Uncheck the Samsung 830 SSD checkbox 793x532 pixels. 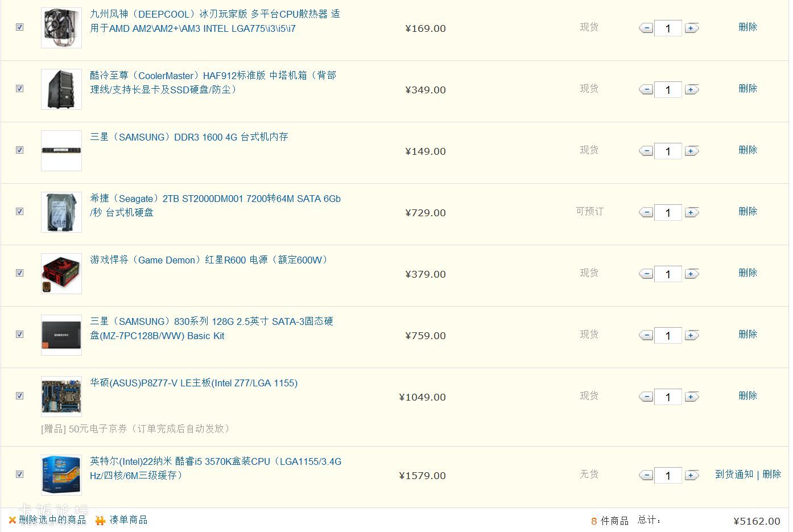pos(20,334)
